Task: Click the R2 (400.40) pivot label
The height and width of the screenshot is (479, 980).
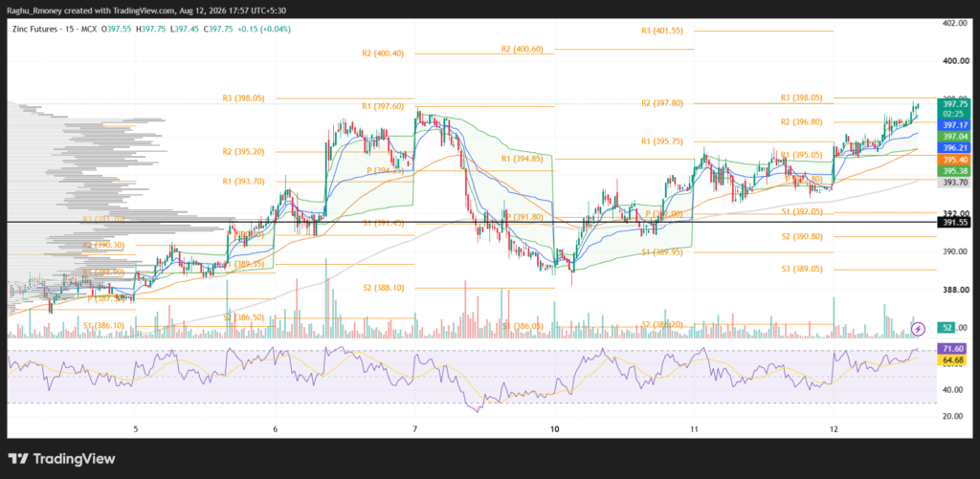Action: point(383,54)
